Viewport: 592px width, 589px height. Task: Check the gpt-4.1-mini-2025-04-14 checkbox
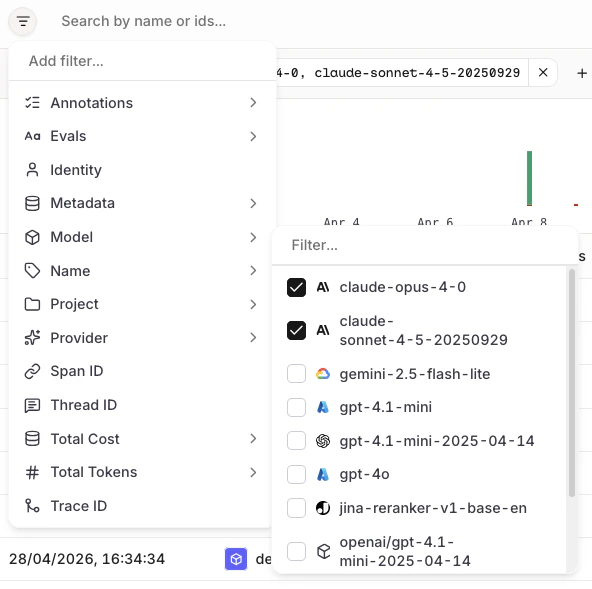pos(296,441)
